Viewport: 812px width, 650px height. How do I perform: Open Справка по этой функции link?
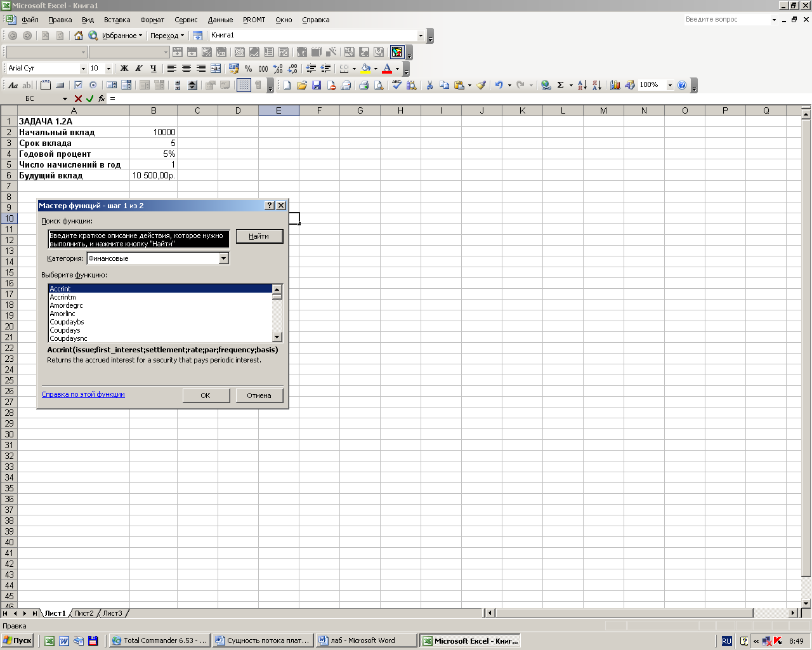[83, 394]
